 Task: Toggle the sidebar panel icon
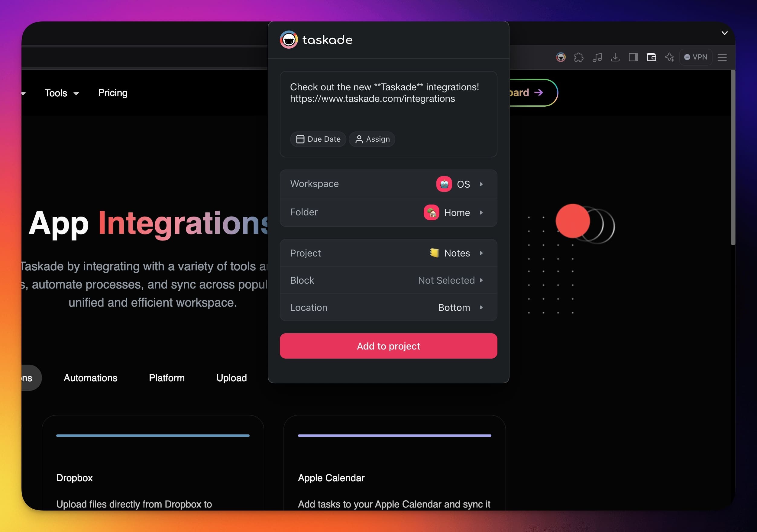(x=633, y=57)
